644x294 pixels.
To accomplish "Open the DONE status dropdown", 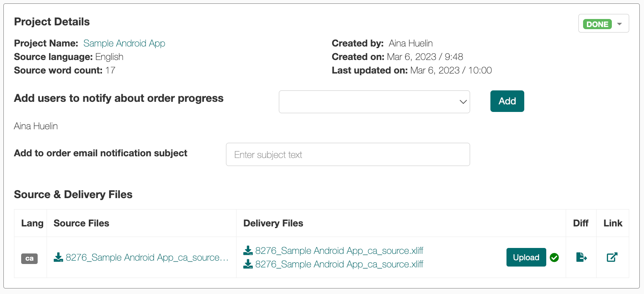I will pos(603,24).
